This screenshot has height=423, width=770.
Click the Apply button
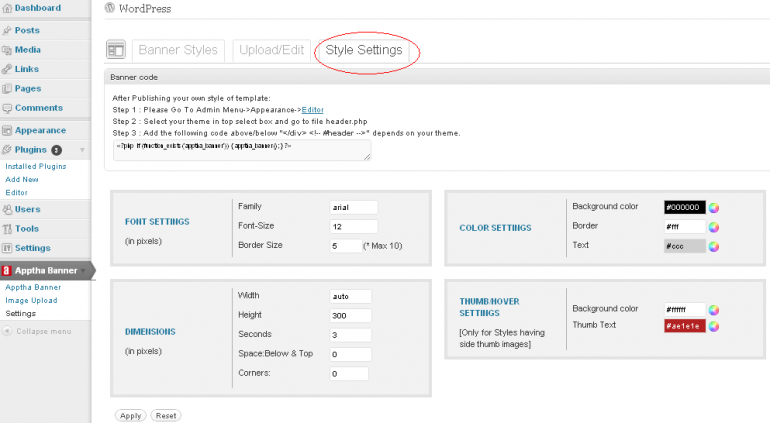pyautogui.click(x=131, y=416)
